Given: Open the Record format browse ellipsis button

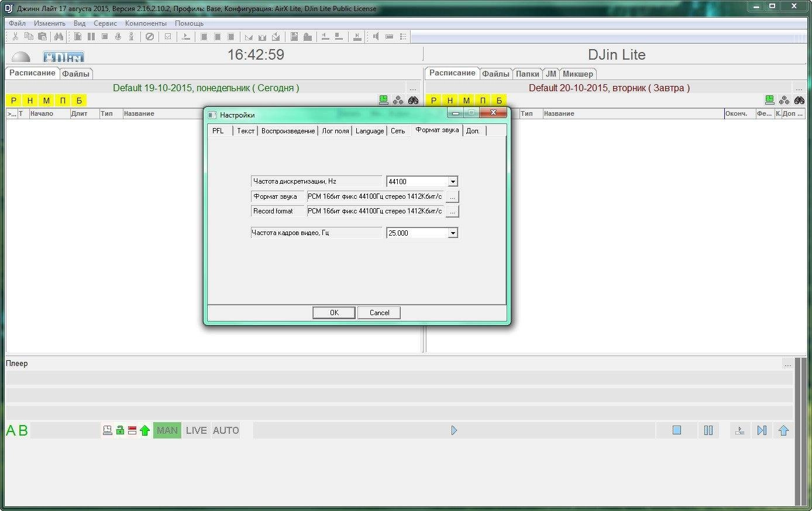Looking at the screenshot, I should point(452,212).
